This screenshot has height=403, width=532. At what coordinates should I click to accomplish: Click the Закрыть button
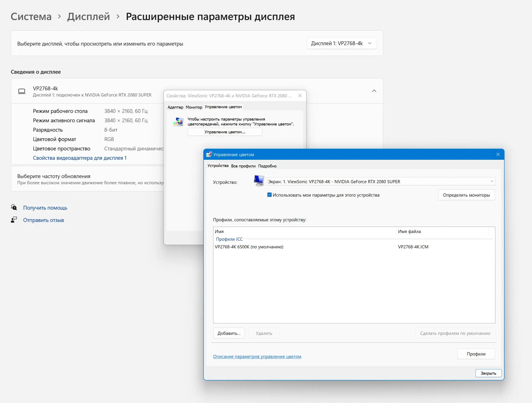click(488, 373)
